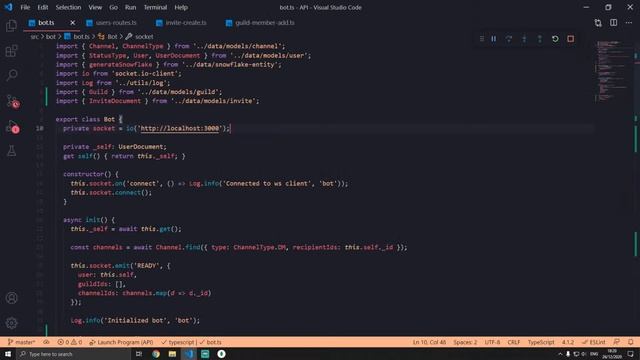Open the Windows action center
This screenshot has height=360, width=640.
coord(631,354)
